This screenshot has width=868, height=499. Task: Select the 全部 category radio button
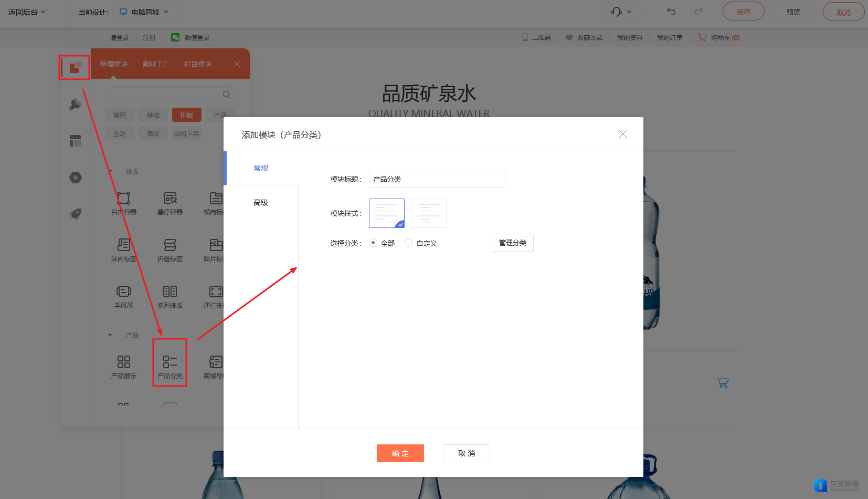(373, 243)
